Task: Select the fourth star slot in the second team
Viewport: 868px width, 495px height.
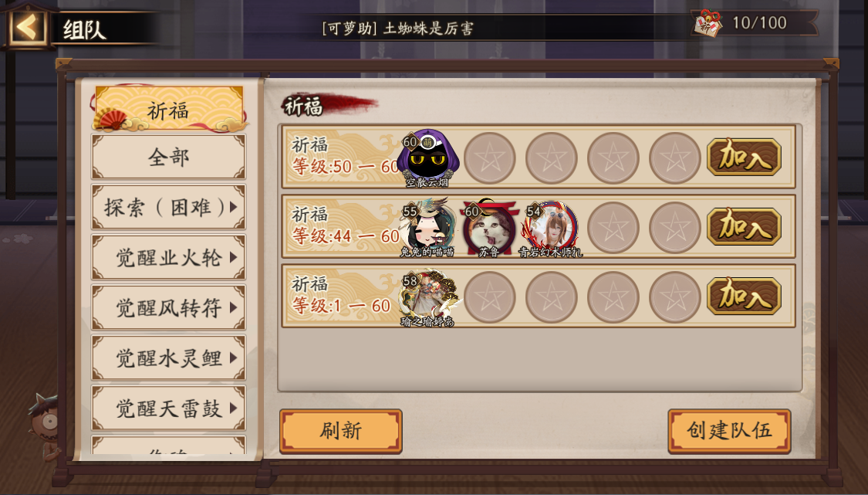Action: pyautogui.click(x=613, y=227)
